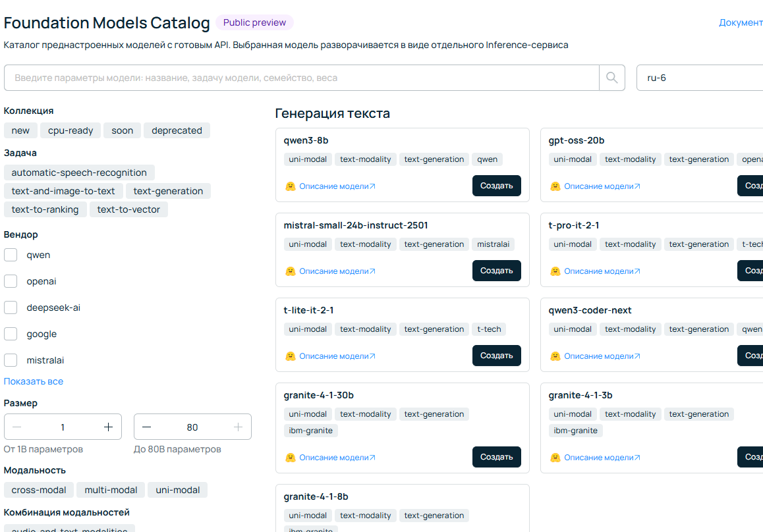Click Hugging Face icon on granite-4-1-3b card
Screen dimensions: 763x532
pyautogui.click(x=555, y=458)
